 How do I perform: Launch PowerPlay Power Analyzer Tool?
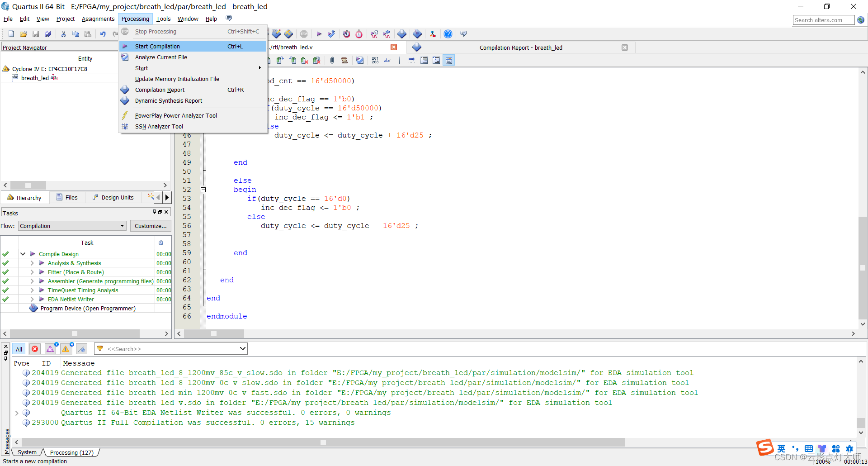point(193,115)
